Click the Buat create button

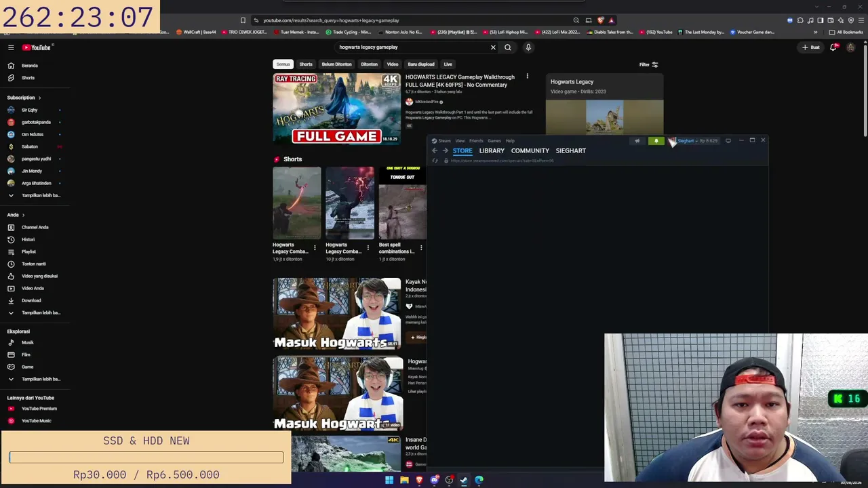pyautogui.click(x=811, y=47)
